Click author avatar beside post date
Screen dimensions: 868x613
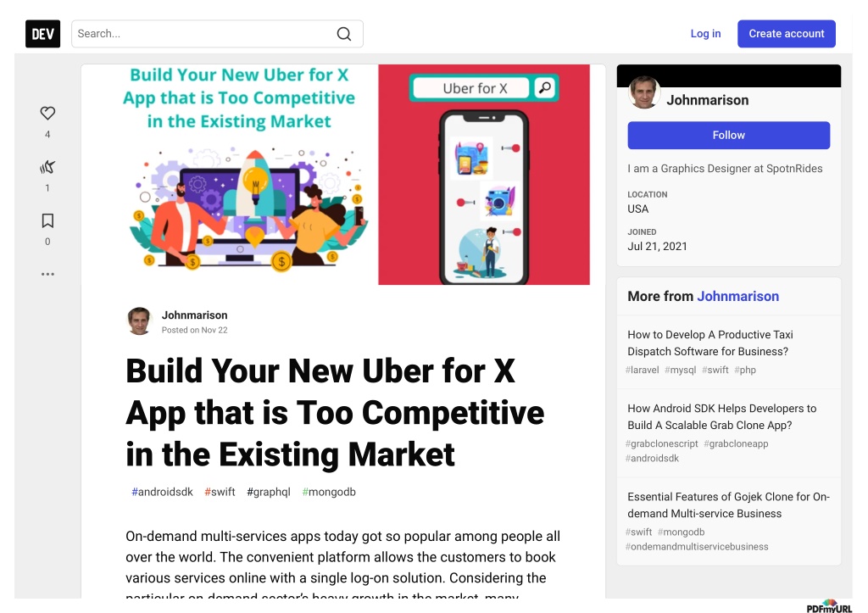click(x=140, y=321)
